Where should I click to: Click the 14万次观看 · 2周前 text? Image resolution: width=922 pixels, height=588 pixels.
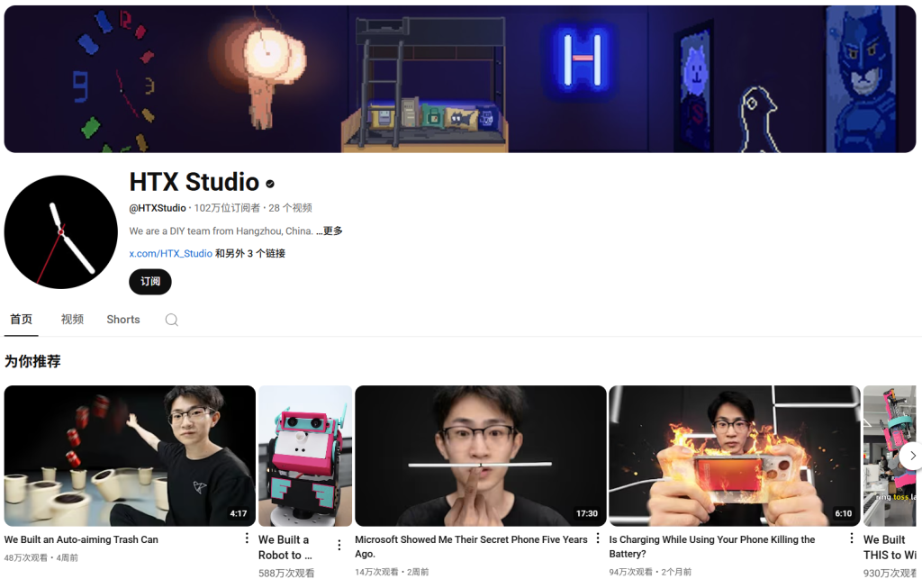point(392,572)
